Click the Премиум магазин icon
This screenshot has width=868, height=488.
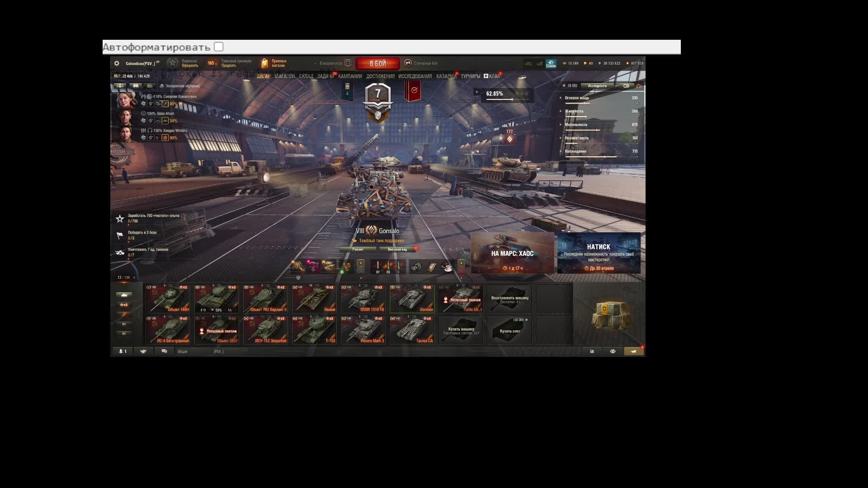(265, 63)
